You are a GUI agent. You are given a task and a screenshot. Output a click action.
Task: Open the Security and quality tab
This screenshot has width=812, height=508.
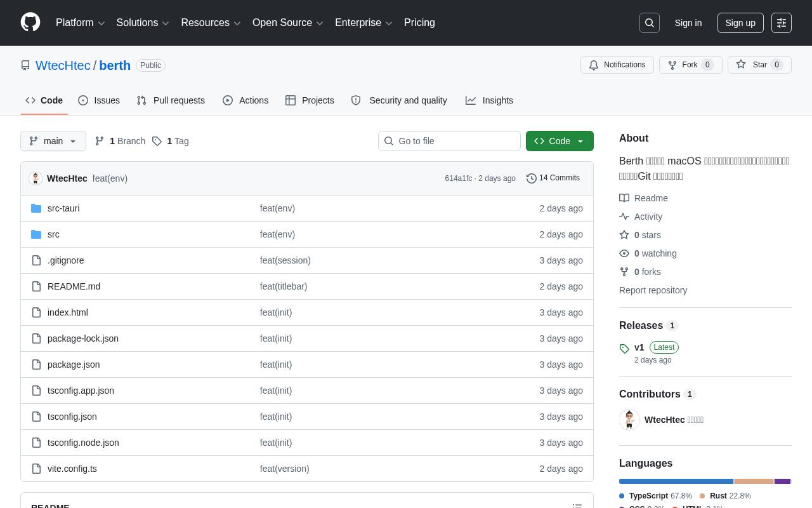399,100
